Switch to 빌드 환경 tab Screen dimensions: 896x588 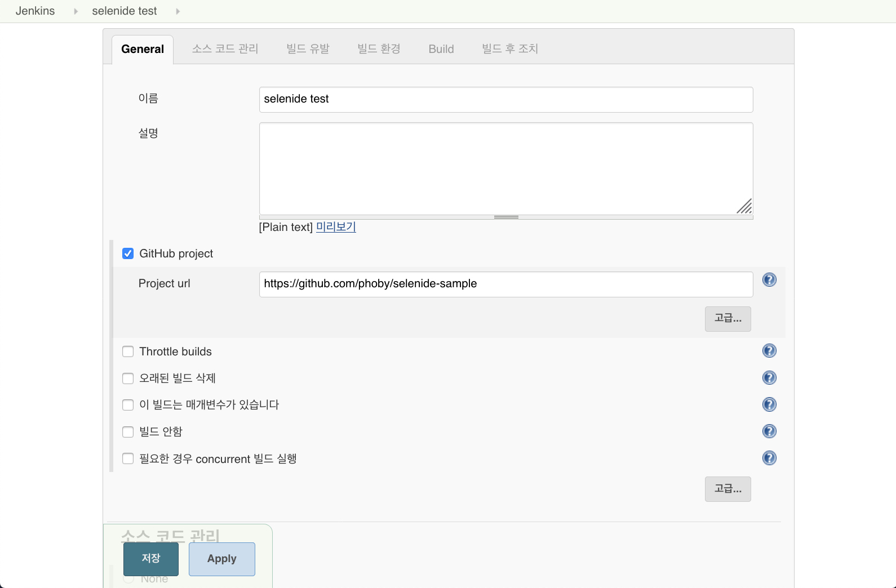(x=379, y=49)
